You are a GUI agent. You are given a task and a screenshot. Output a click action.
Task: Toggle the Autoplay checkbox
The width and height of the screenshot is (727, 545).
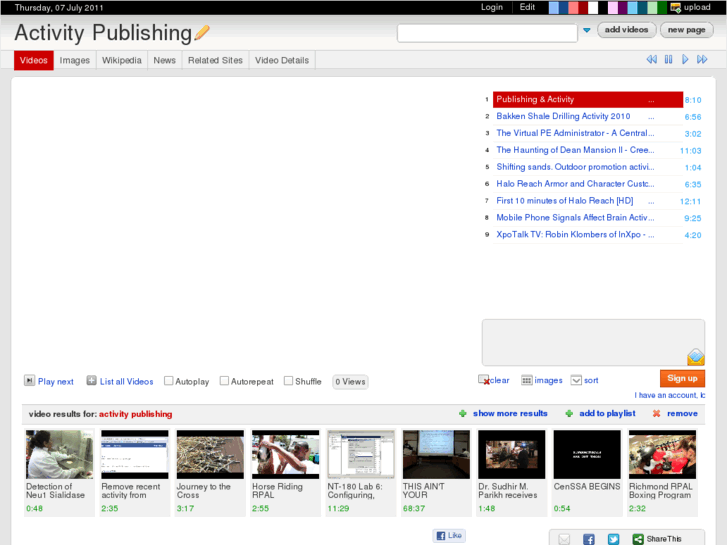point(168,381)
